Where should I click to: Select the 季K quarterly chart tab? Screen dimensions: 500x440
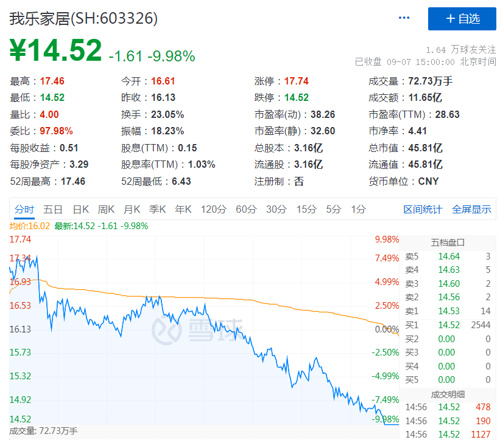pyautogui.click(x=157, y=209)
